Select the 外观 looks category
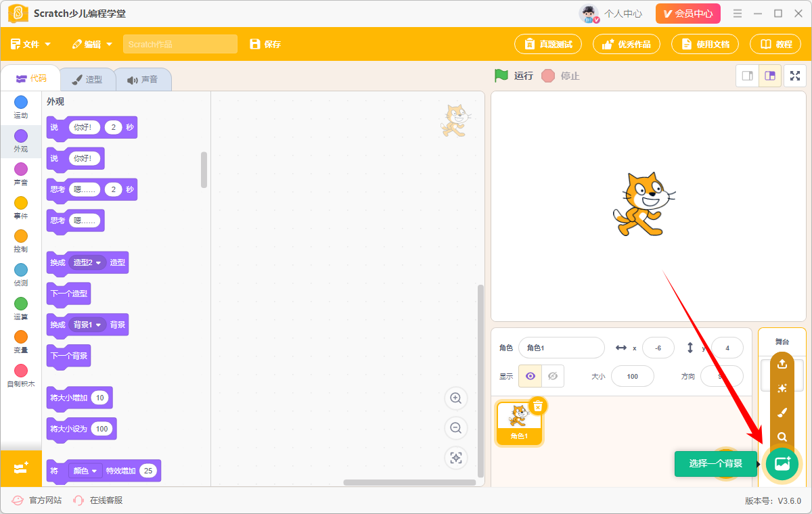Viewport: 812px width, 514px height. [x=21, y=141]
